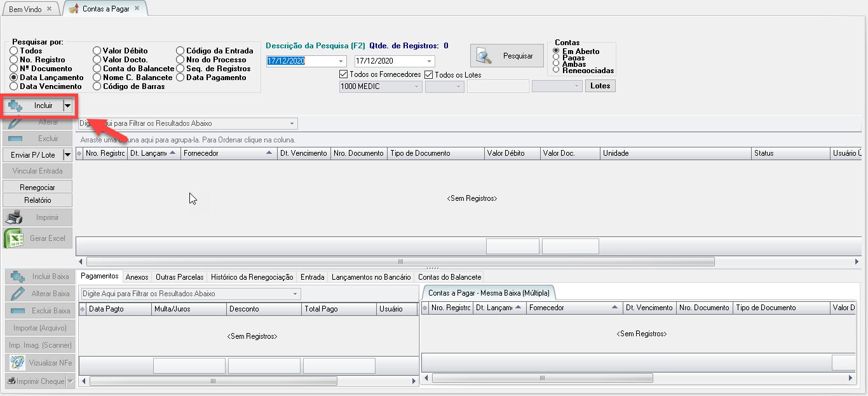Switch to the Anexos tab
The height and width of the screenshot is (396, 868).
coord(137,277)
